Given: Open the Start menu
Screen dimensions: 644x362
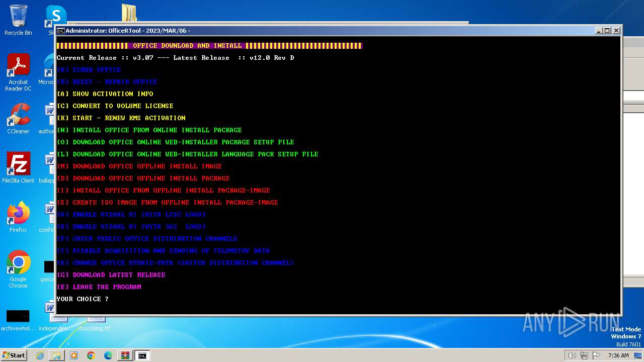Looking at the screenshot, I should click(x=14, y=355).
